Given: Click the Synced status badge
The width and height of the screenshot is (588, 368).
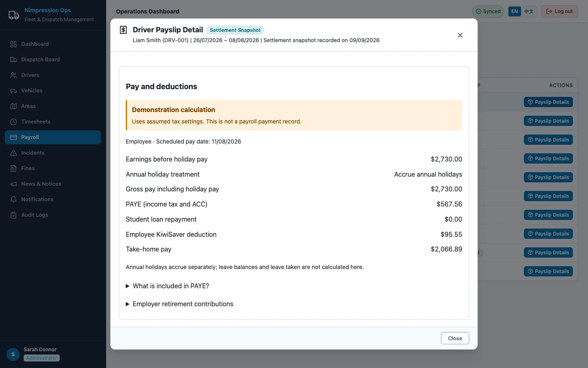Looking at the screenshot, I should coord(488,11).
